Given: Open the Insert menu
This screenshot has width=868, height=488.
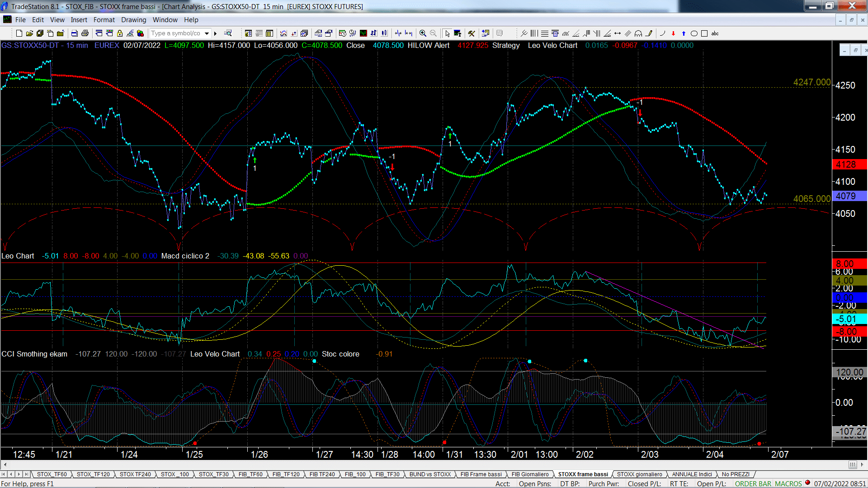Looking at the screenshot, I should [x=79, y=20].
